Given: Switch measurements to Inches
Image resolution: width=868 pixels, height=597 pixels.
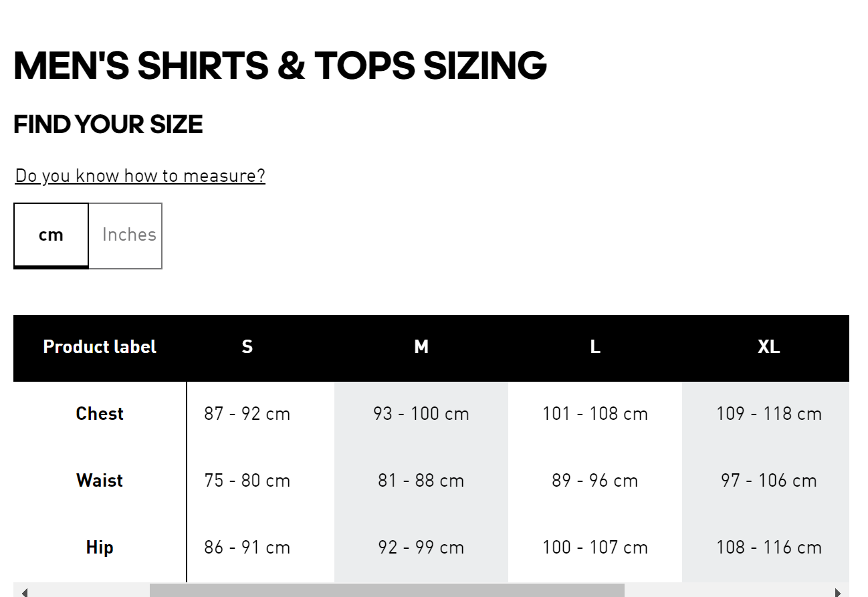Looking at the screenshot, I should 128,235.
